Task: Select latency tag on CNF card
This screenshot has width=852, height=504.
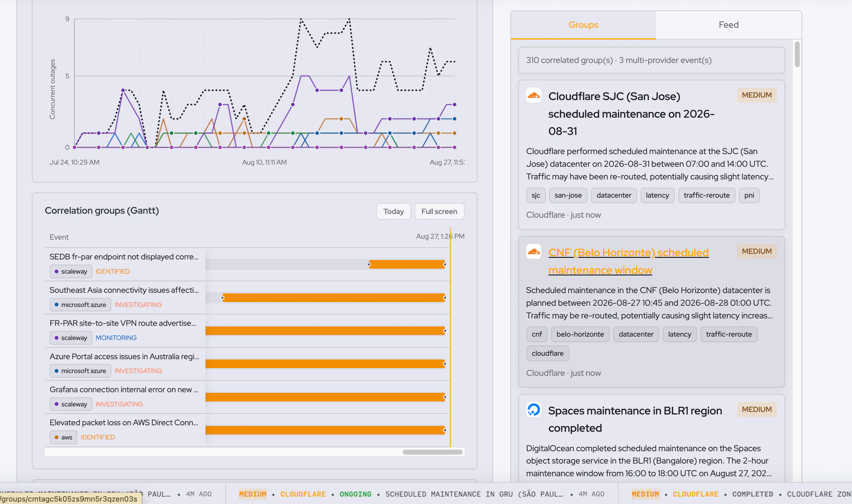Action: click(679, 334)
